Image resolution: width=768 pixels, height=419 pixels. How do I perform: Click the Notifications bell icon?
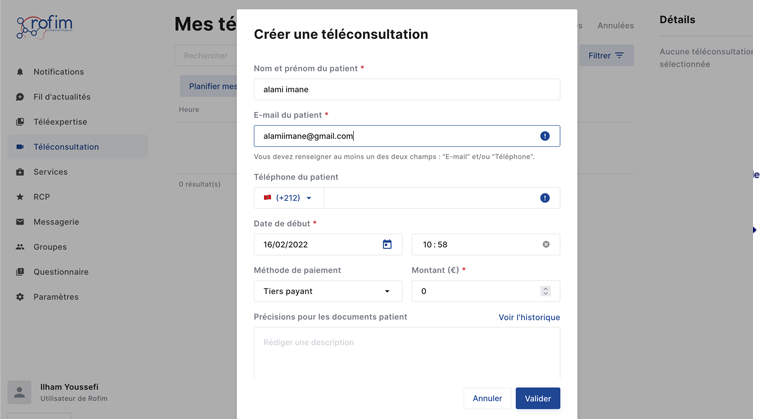point(20,72)
